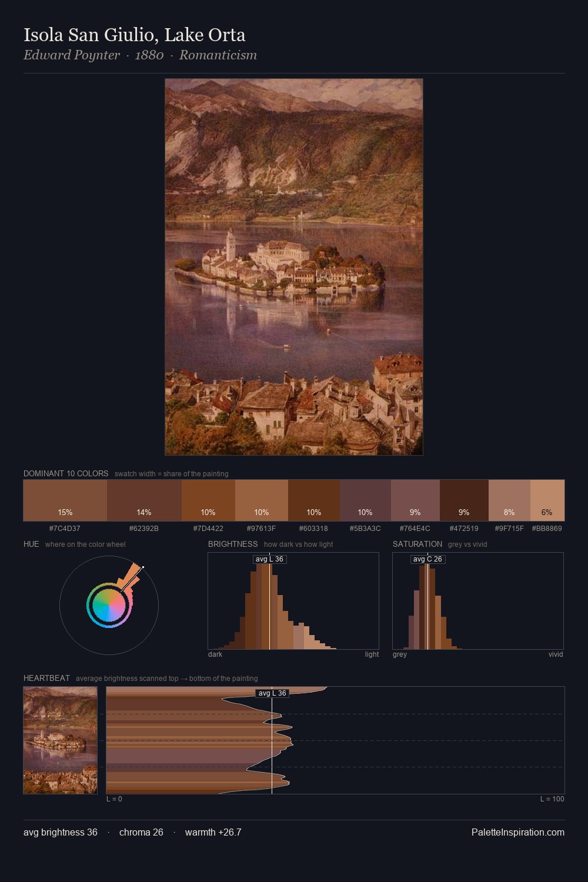Click hex code text '#603318'
This screenshot has height=882, width=588.
(313, 529)
